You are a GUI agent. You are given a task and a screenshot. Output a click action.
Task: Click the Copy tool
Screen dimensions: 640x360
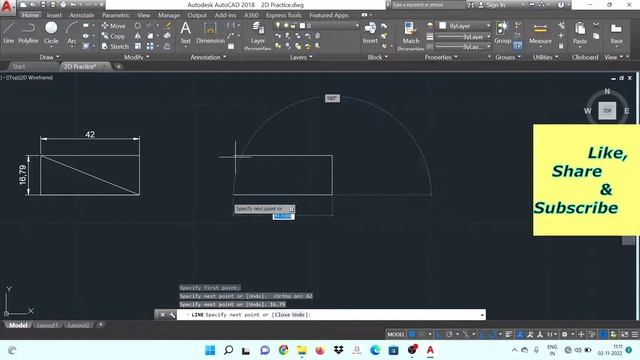pyautogui.click(x=113, y=36)
